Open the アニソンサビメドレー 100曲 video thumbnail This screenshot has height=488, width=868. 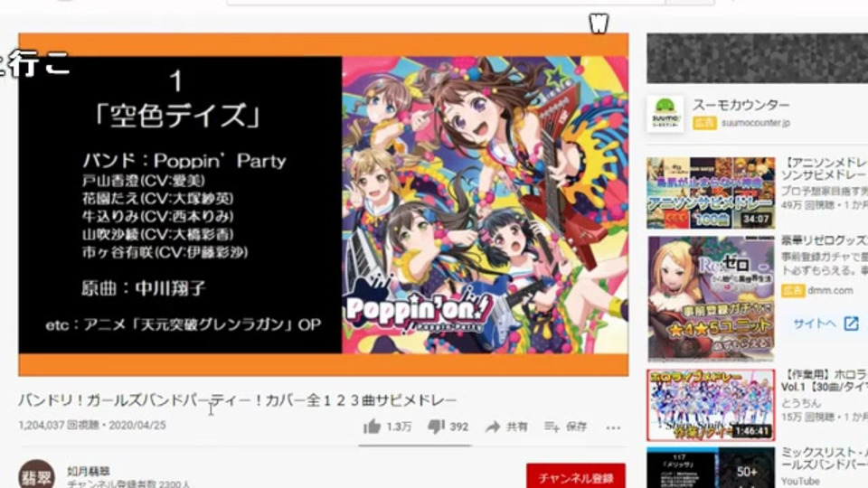coord(711,192)
